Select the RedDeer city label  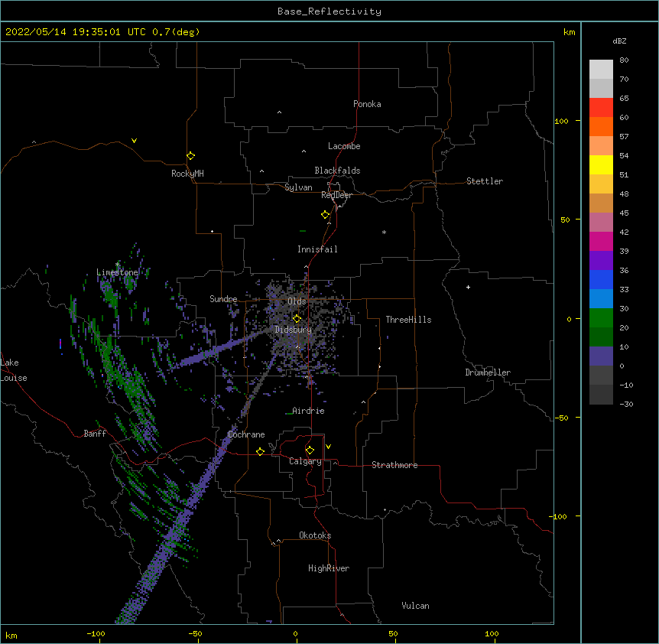[x=336, y=195]
